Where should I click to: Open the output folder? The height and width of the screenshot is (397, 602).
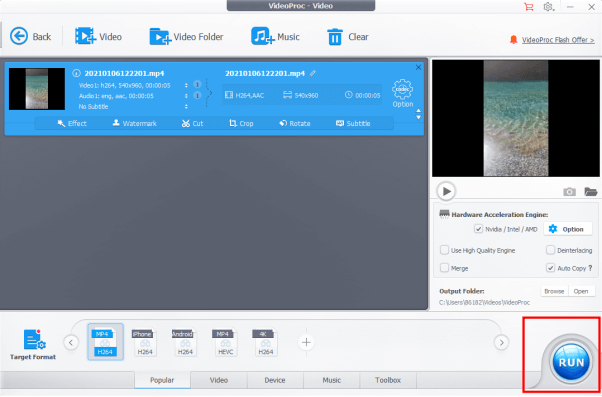click(x=581, y=291)
